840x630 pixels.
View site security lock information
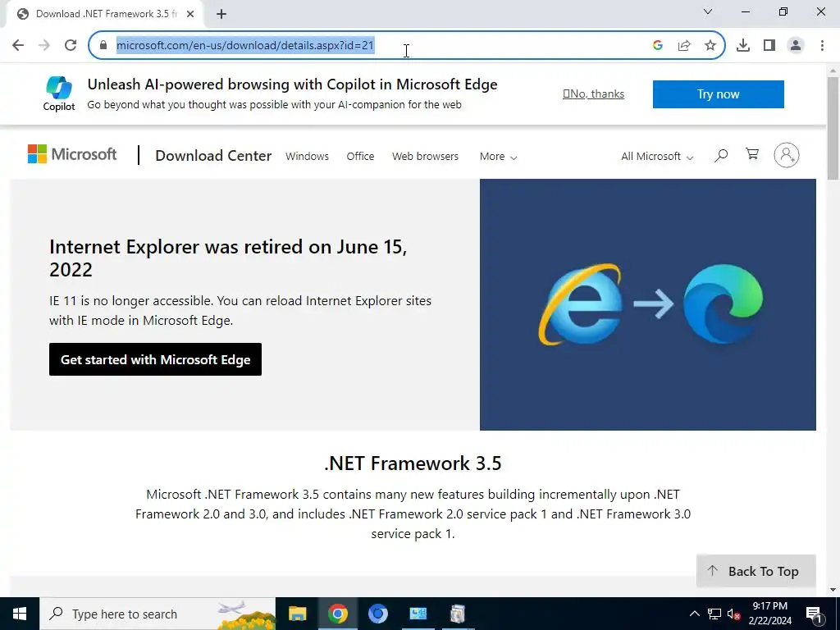pos(103,45)
